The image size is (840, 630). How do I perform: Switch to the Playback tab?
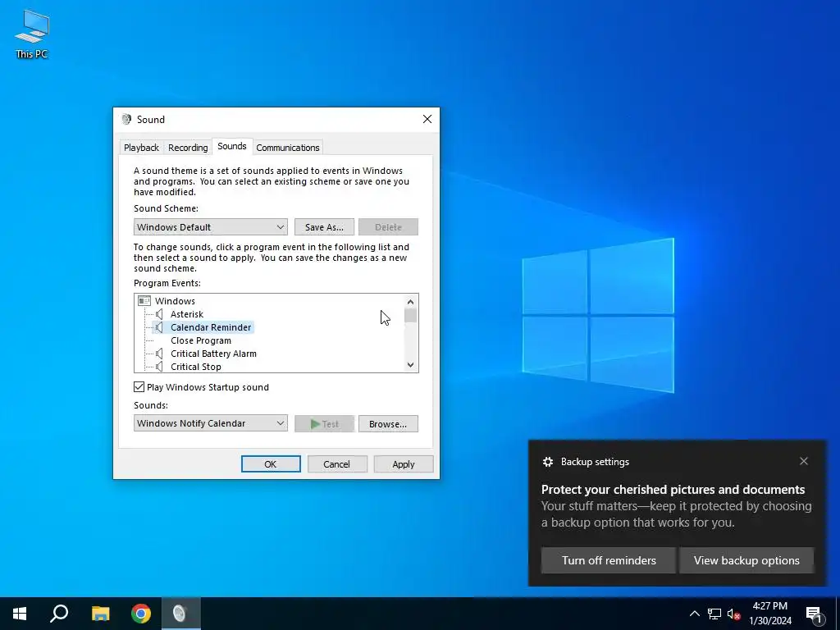coord(141,148)
